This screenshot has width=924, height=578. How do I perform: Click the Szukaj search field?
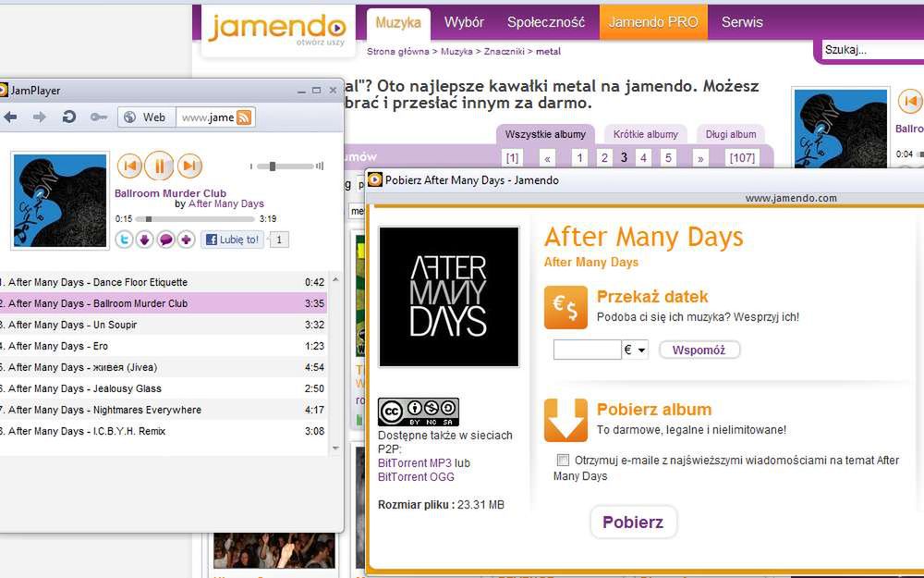(x=872, y=50)
